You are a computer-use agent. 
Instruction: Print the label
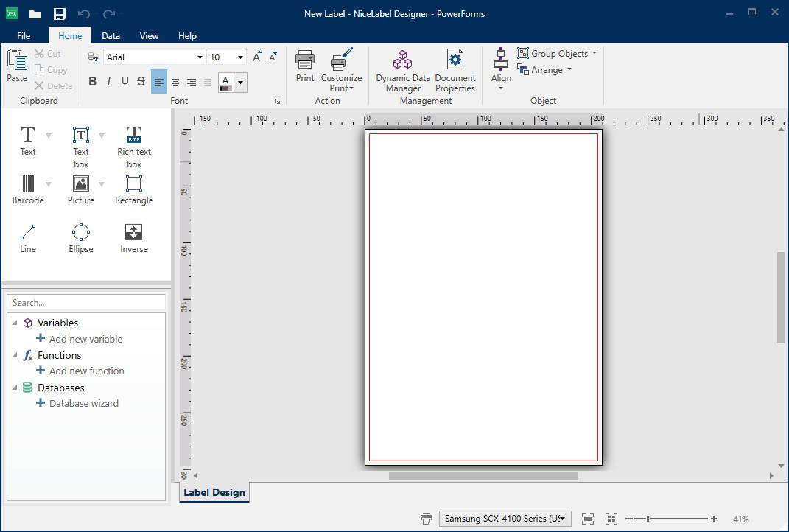click(x=305, y=66)
